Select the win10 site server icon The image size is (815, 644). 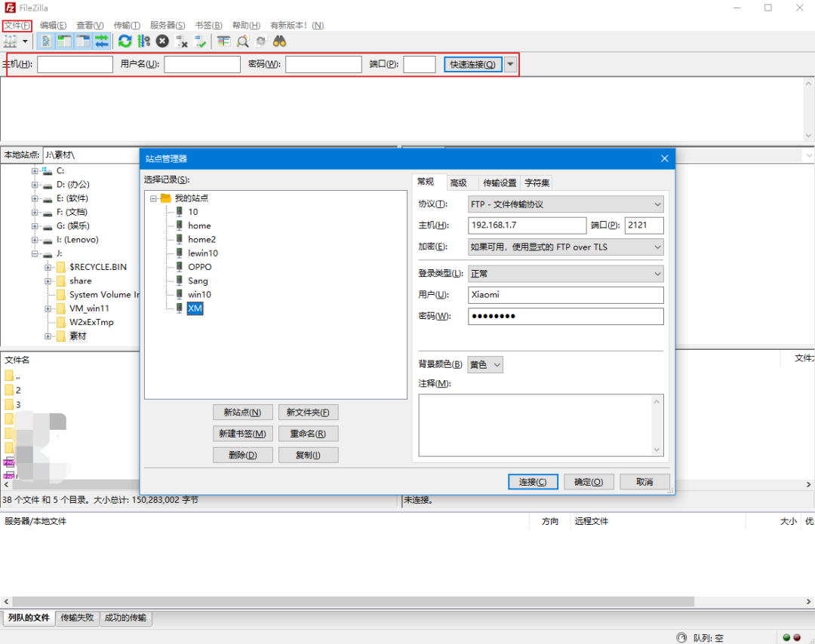point(180,294)
